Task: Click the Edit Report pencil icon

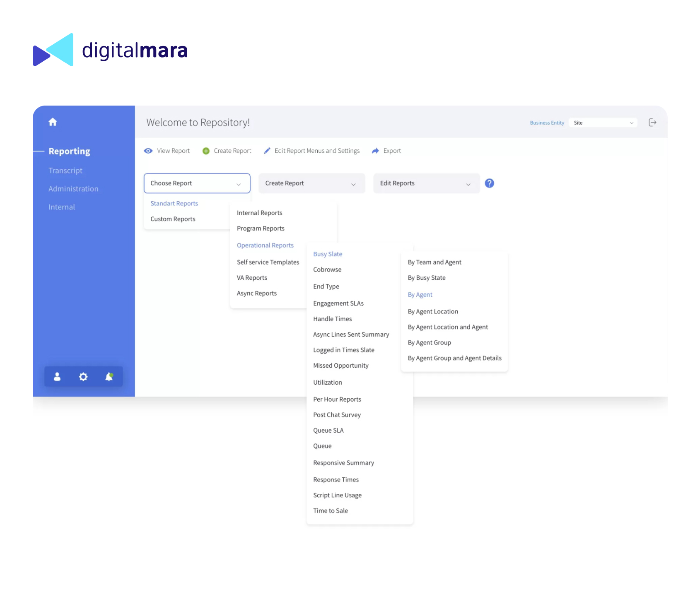Action: pyautogui.click(x=267, y=151)
